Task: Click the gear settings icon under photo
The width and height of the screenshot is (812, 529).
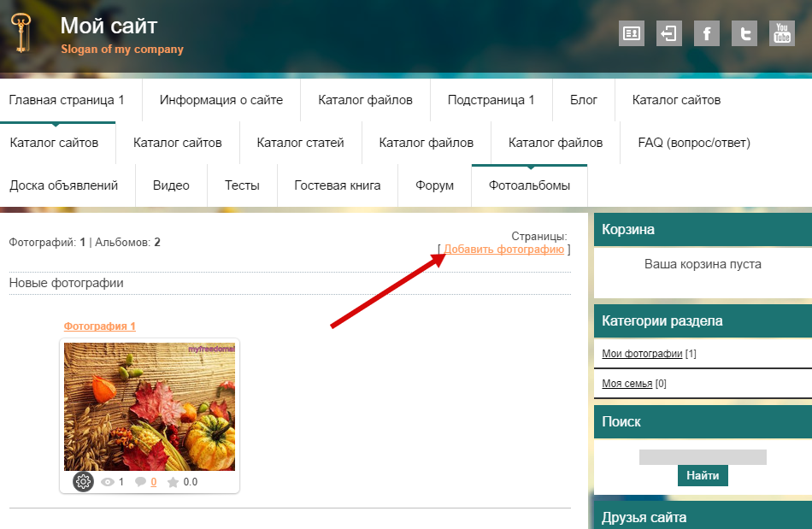Action: (83, 482)
